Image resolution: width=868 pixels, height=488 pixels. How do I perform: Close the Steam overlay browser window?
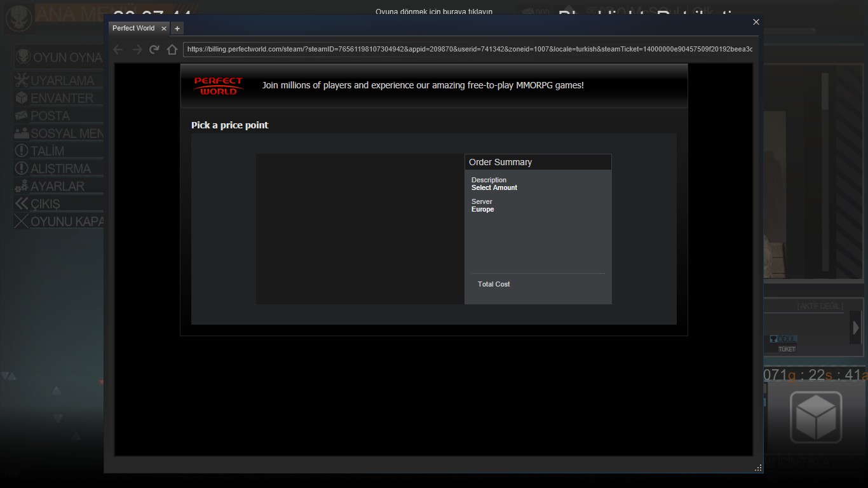tap(756, 22)
